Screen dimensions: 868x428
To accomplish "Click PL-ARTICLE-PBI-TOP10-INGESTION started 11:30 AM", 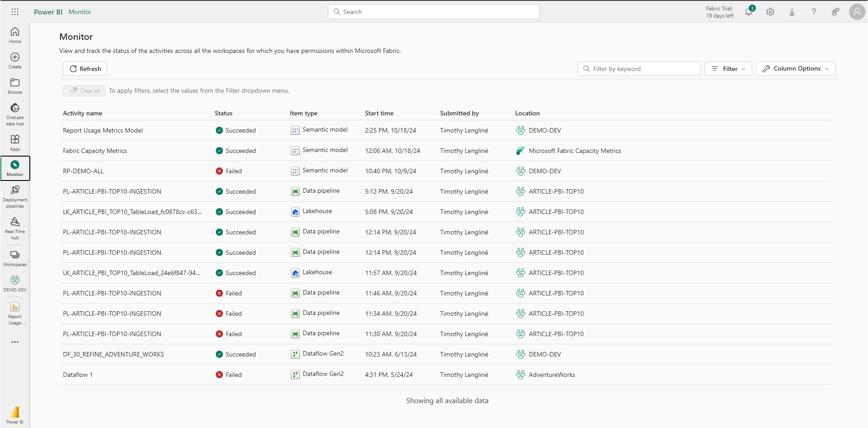I will (112, 334).
